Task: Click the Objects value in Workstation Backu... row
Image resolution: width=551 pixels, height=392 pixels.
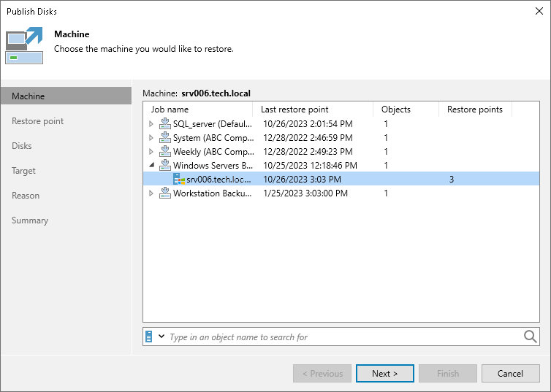Action: coord(386,193)
